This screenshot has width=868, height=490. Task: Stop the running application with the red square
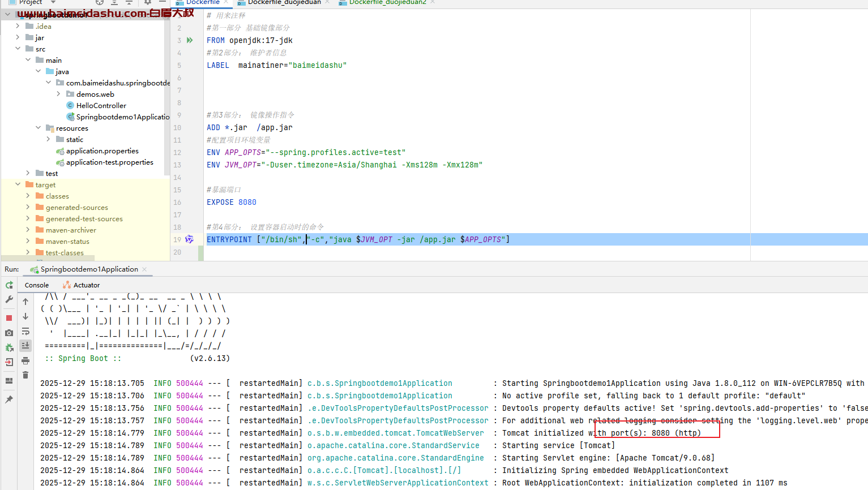coord(9,318)
